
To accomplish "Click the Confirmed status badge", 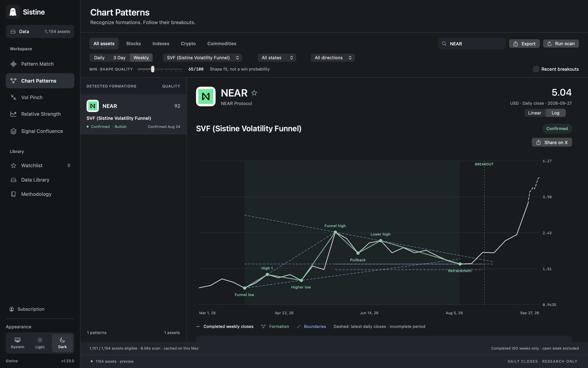I will click(x=557, y=129).
